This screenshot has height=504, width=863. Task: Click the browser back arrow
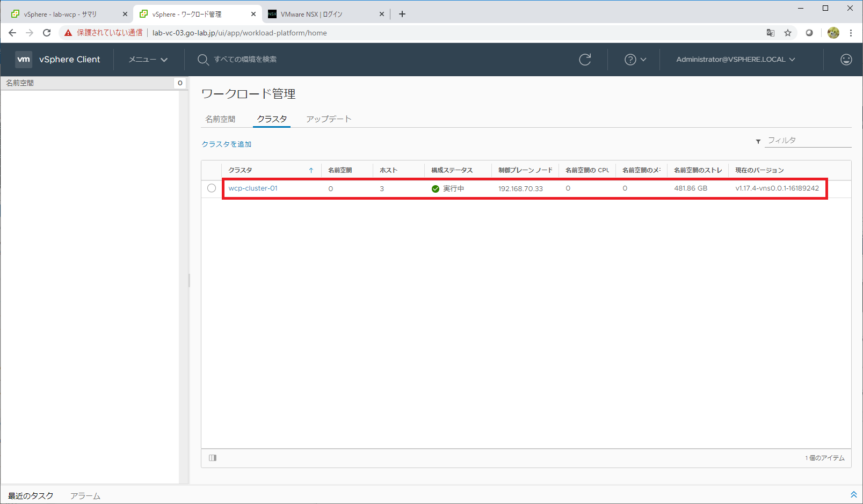(12, 33)
